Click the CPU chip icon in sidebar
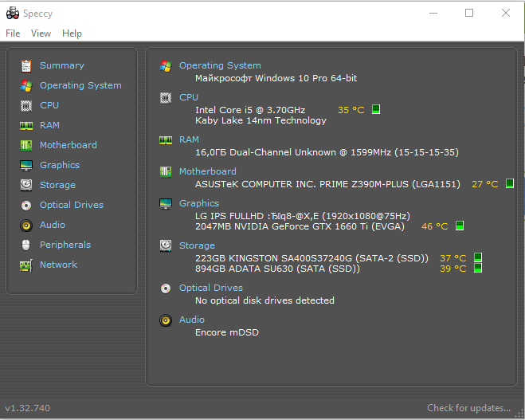The width and height of the screenshot is (525, 420). point(26,106)
